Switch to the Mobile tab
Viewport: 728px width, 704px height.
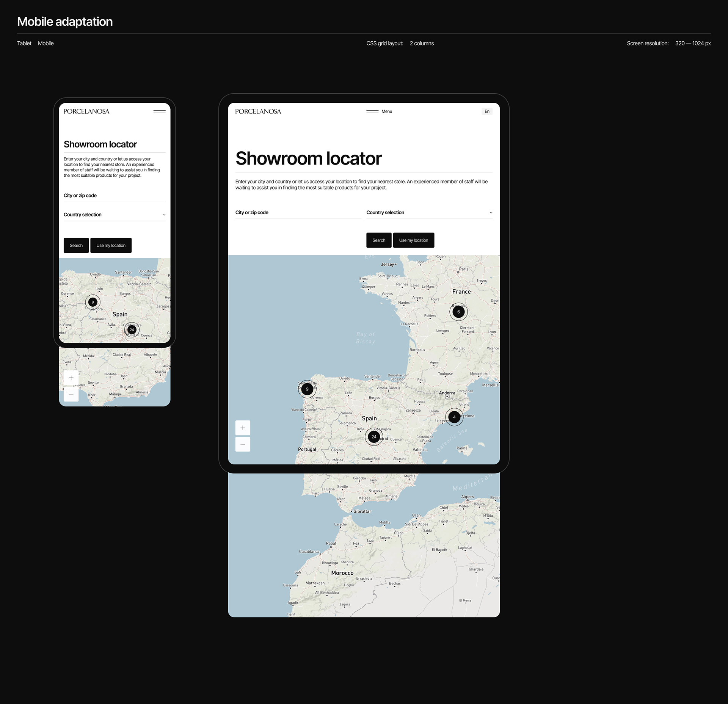tap(46, 44)
